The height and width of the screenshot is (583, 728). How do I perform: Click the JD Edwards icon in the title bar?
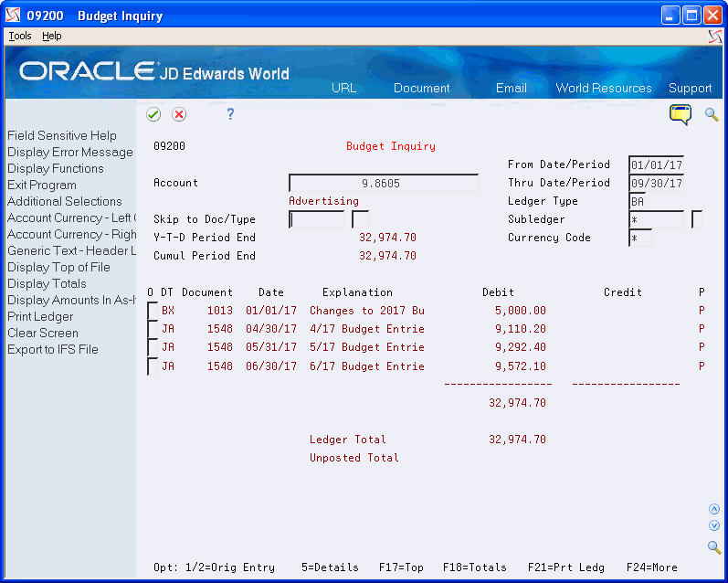pos(13,16)
